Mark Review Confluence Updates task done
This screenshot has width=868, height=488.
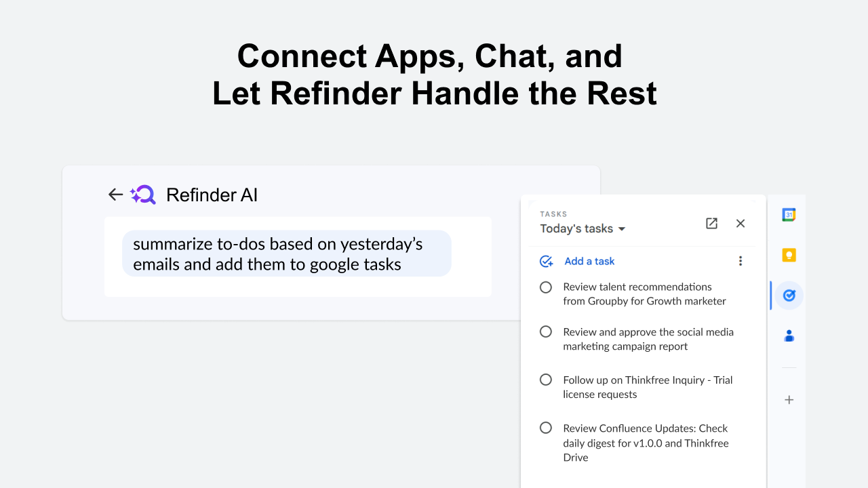point(546,428)
